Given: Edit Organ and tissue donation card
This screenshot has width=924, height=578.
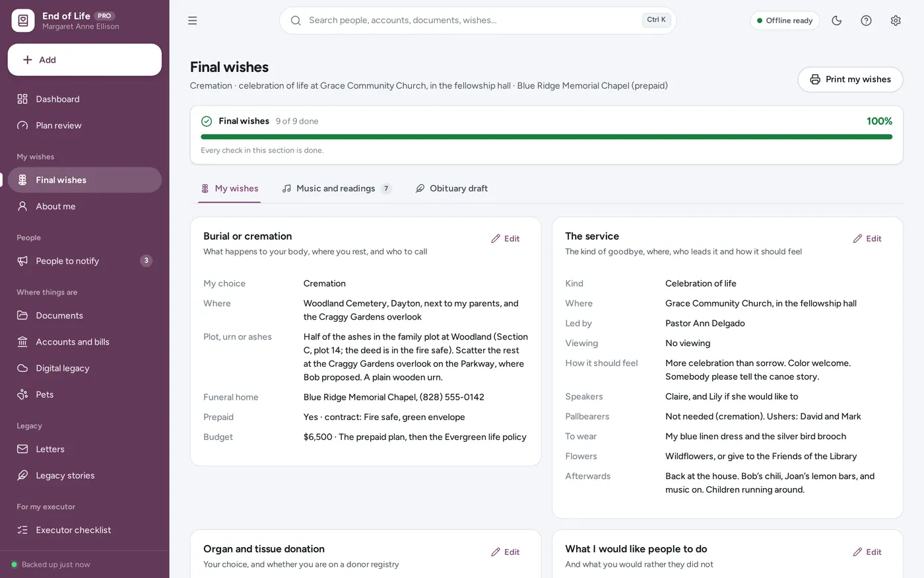Looking at the screenshot, I should (x=506, y=552).
